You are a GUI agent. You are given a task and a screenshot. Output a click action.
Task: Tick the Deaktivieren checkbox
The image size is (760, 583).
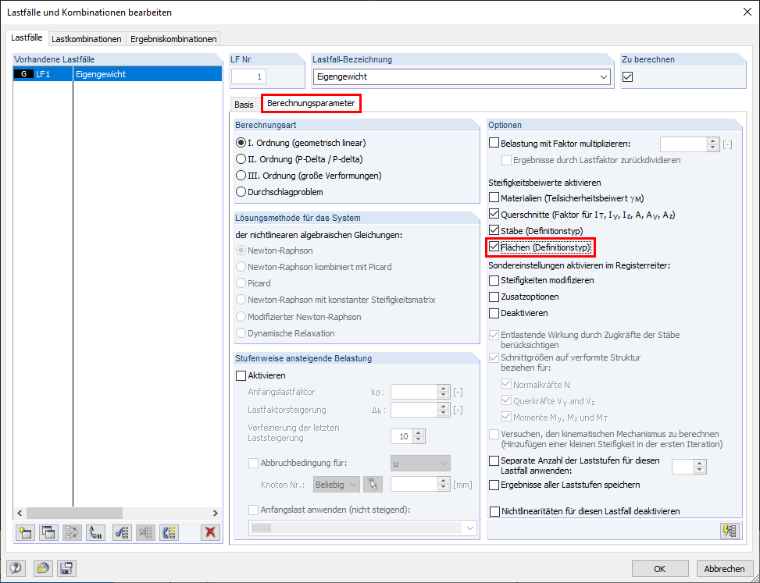[494, 313]
